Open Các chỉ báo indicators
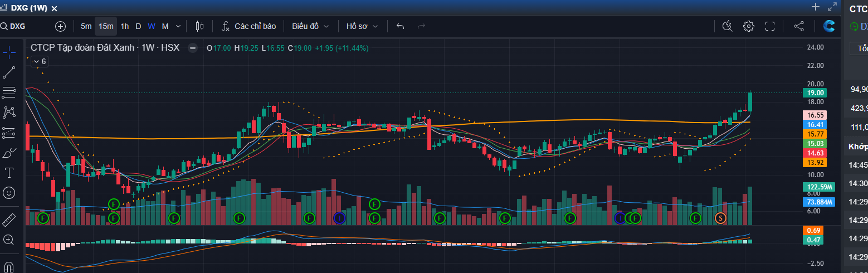This screenshot has width=868, height=273. coord(248,26)
